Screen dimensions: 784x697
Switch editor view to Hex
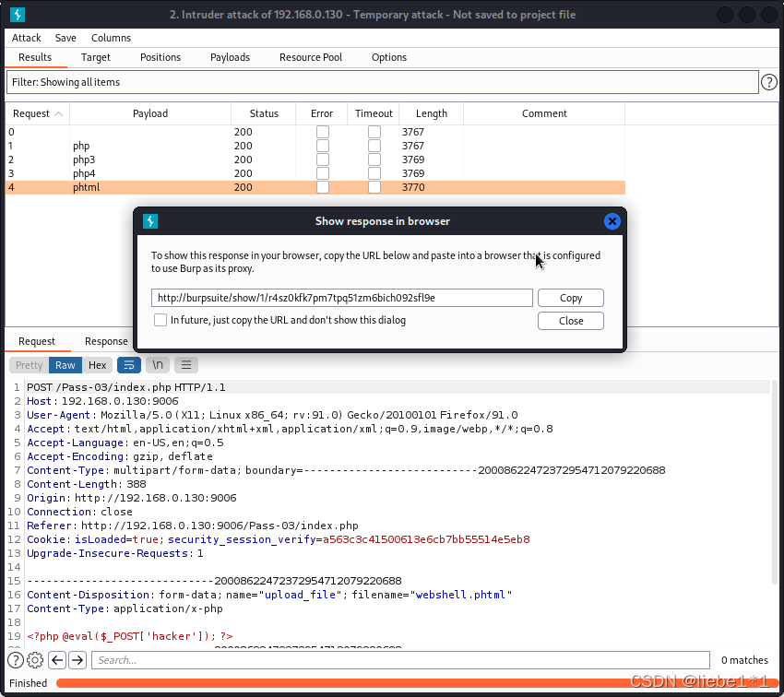98,365
